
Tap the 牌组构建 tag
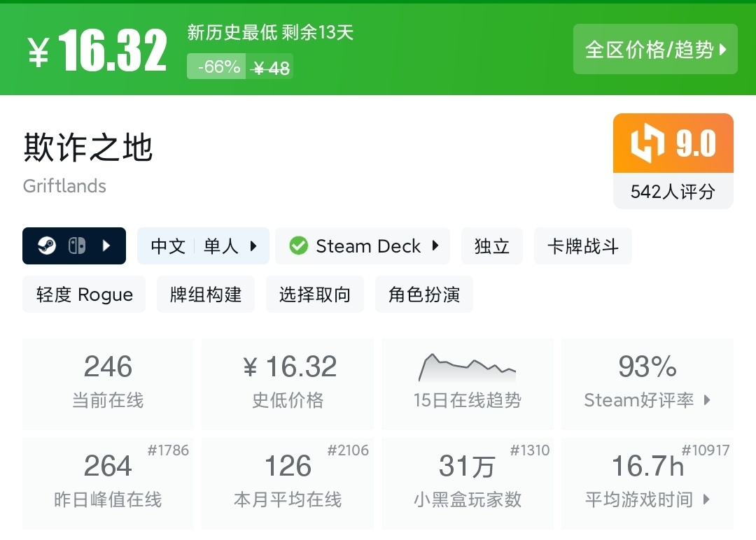click(206, 294)
